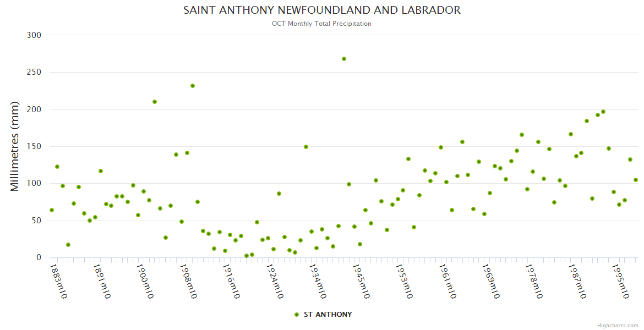Click the Millimetres (mm) y-axis title
The image size is (644, 330).
tap(15, 146)
